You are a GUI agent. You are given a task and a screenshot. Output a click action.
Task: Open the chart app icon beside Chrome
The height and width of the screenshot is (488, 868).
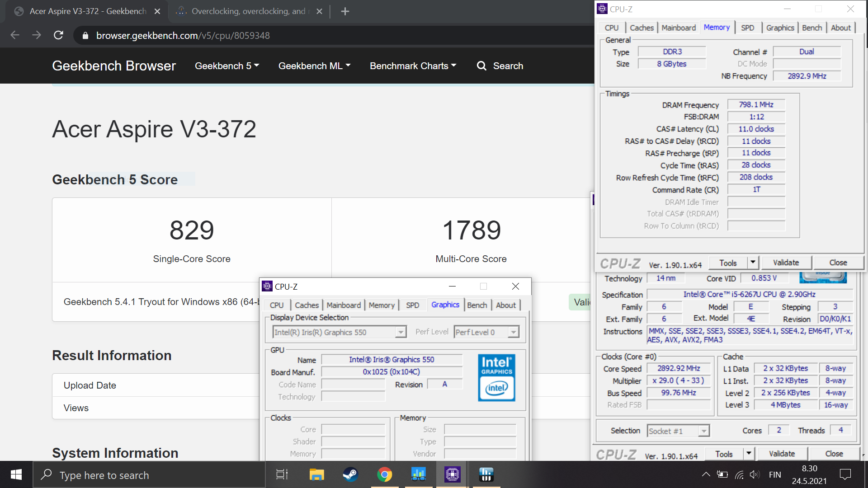(419, 474)
